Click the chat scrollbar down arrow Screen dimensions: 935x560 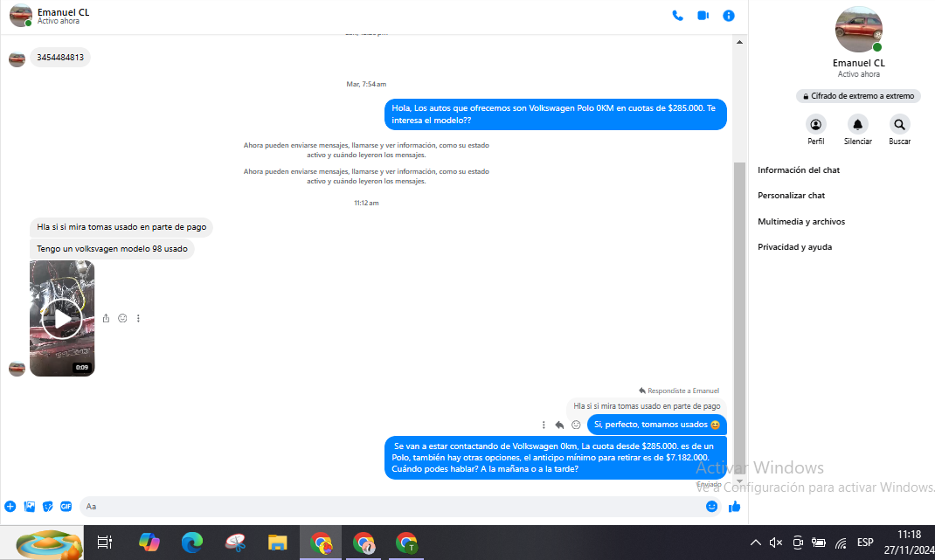[739, 481]
